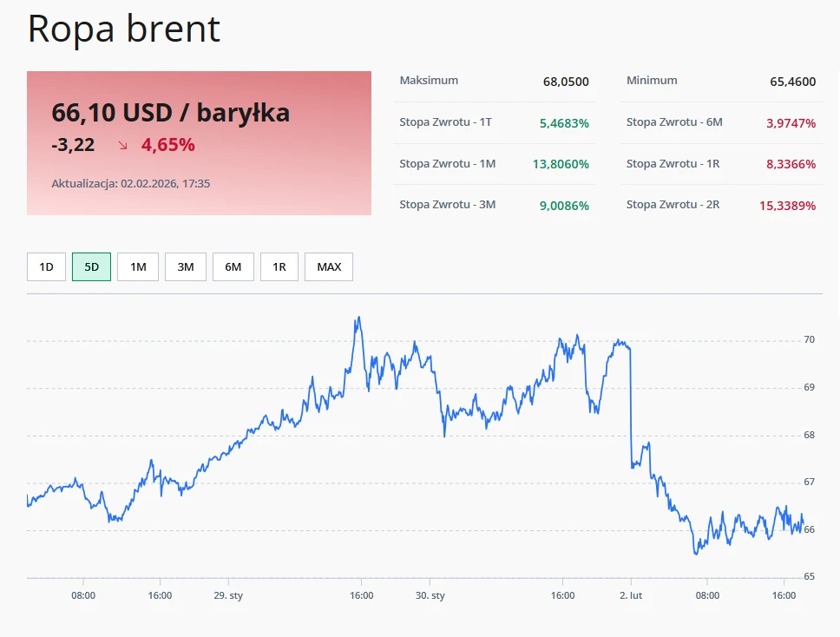Click the Ropa brent page title
The width and height of the screenshot is (840, 637).
click(123, 29)
